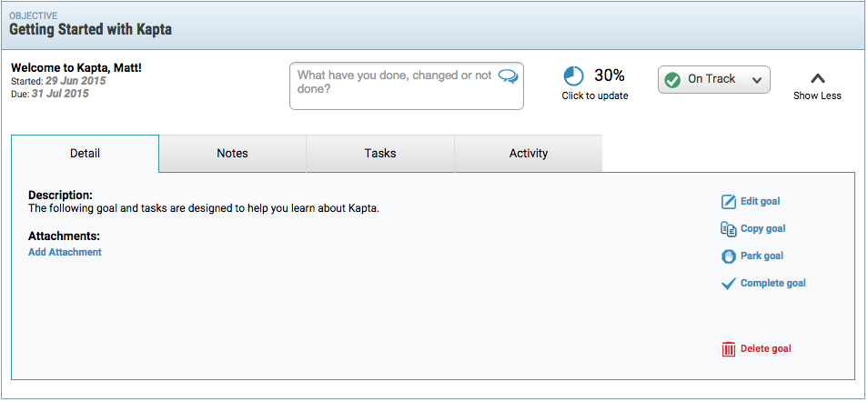
Task: Click the Copy goal link text
Action: (762, 228)
